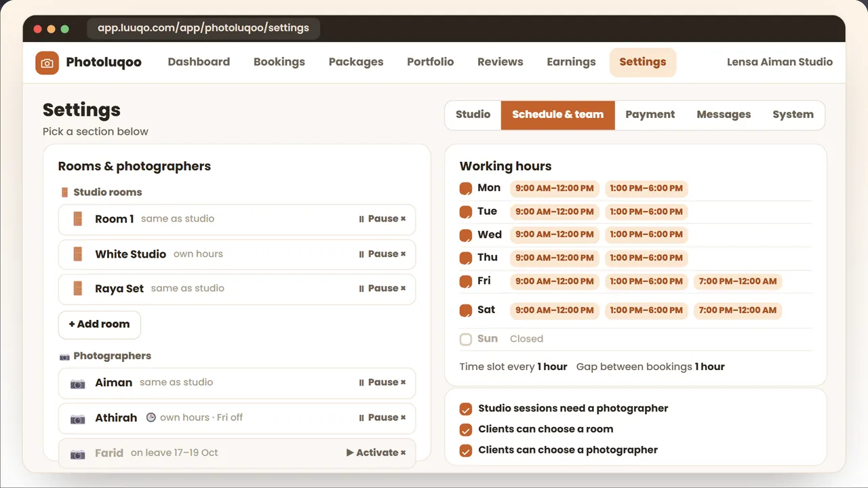Remove Room 1 using its × icon
The width and height of the screenshot is (868, 488).
[x=403, y=219]
